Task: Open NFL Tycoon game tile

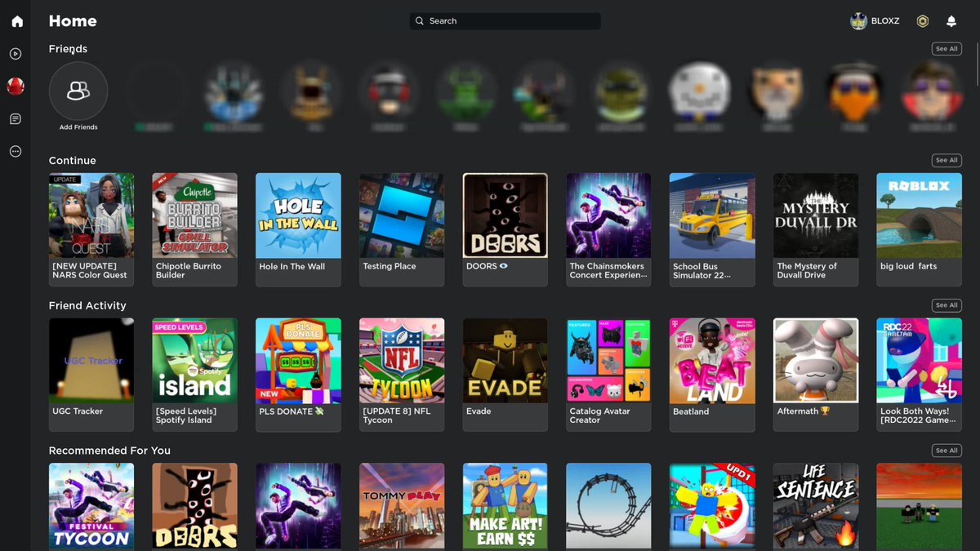Action: click(402, 375)
